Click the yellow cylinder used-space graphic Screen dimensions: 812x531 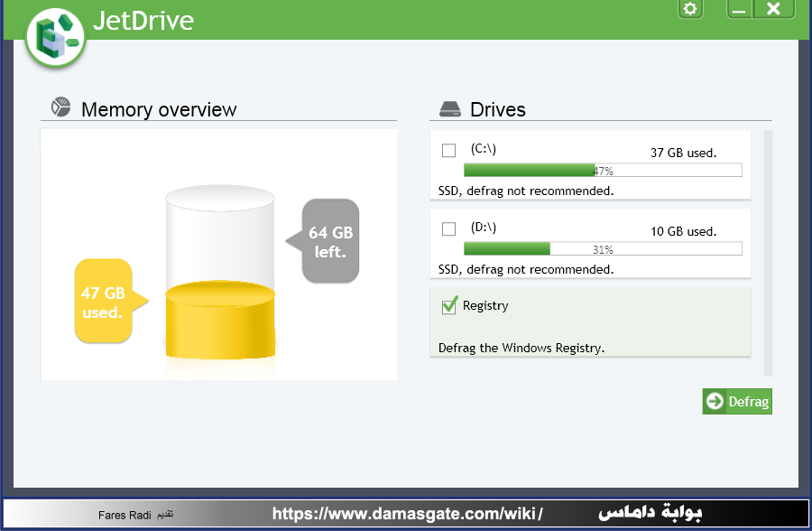click(x=220, y=320)
